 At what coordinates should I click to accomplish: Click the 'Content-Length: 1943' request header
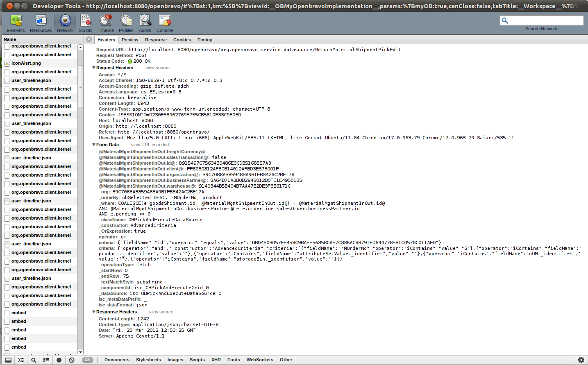pos(124,104)
